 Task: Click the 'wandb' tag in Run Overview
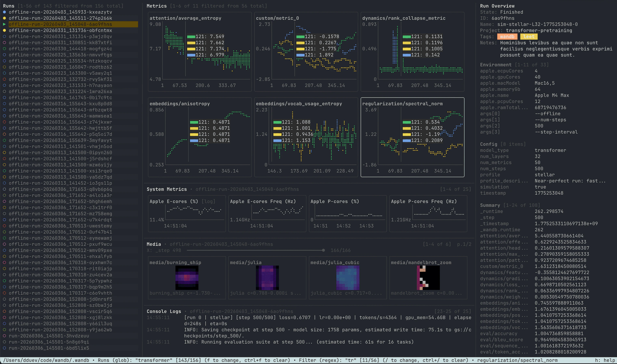point(507,37)
